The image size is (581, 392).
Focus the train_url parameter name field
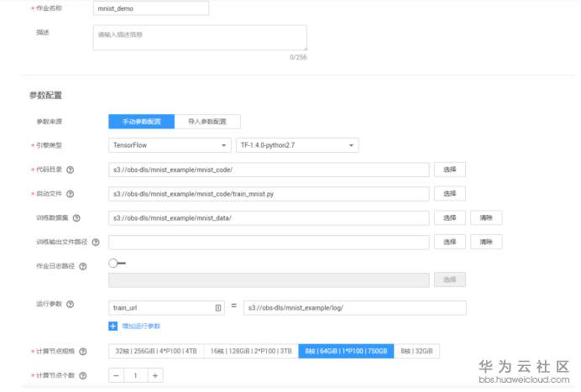coord(166,308)
